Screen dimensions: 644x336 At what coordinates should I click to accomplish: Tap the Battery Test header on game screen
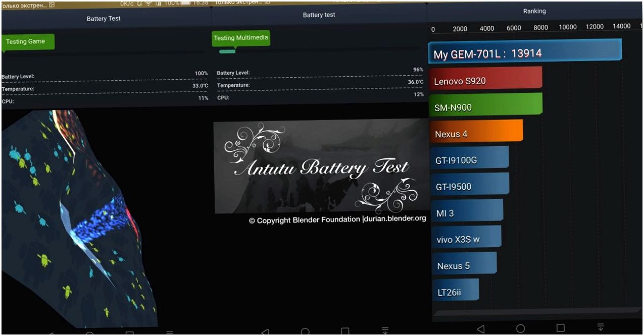tap(104, 19)
